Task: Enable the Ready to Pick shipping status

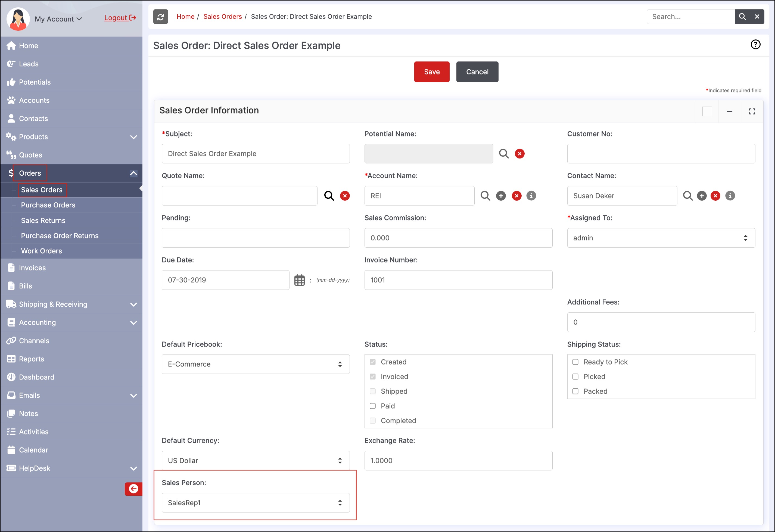Action: [575, 362]
